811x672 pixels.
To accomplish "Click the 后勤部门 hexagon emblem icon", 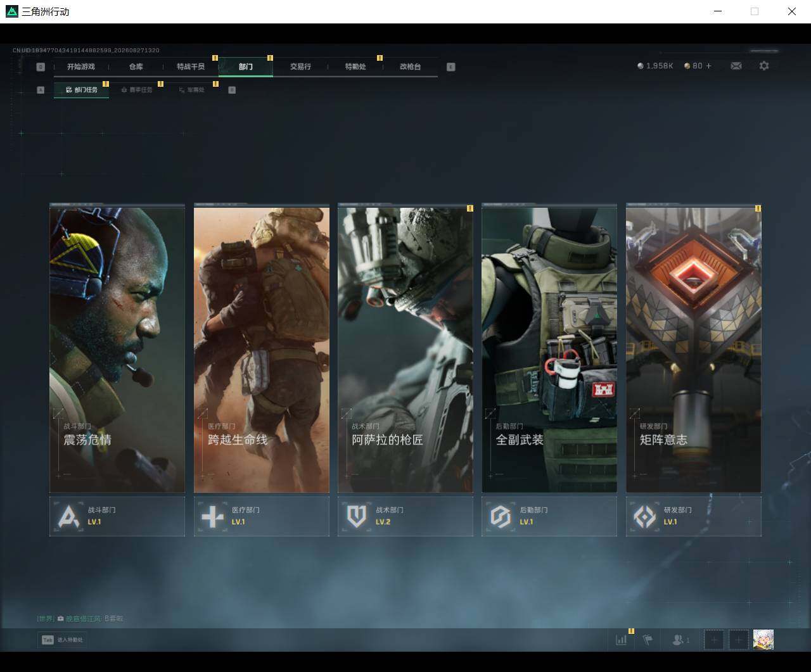I will pyautogui.click(x=501, y=517).
